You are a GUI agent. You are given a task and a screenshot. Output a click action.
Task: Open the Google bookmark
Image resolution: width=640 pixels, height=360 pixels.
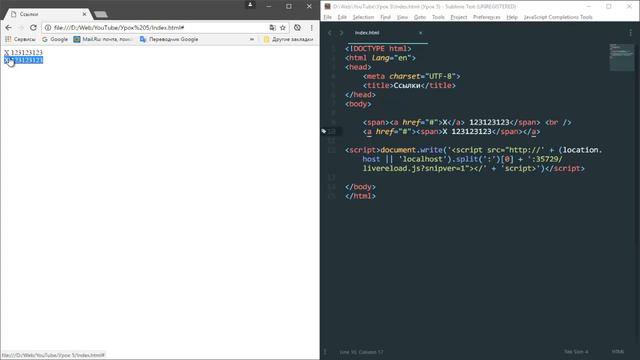coord(55,39)
